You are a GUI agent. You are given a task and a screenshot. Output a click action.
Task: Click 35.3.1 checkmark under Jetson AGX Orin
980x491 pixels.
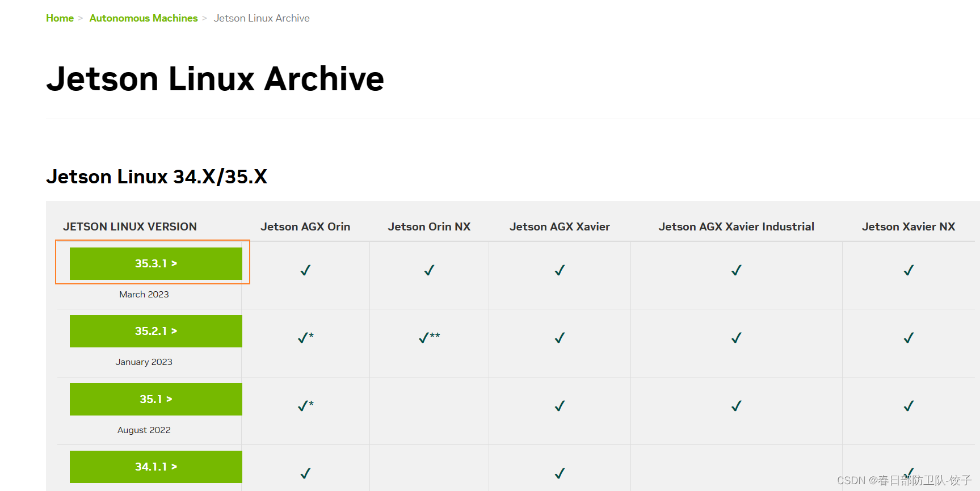pyautogui.click(x=305, y=270)
